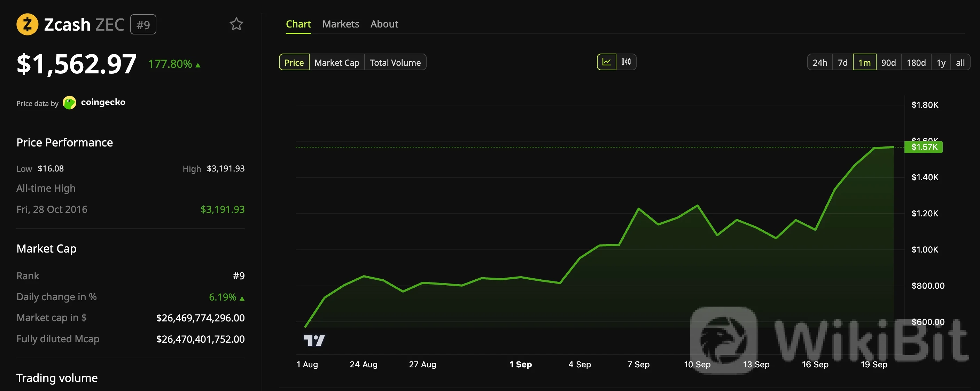Click the $1.20K label on price axis
Viewport: 980px width, 391px height.
(x=925, y=214)
